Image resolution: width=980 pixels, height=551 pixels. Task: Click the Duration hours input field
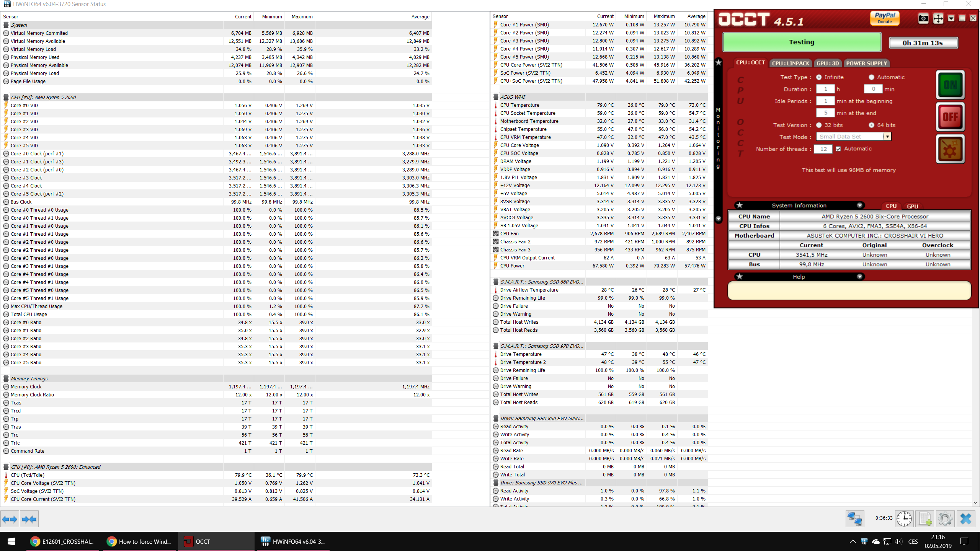(825, 89)
